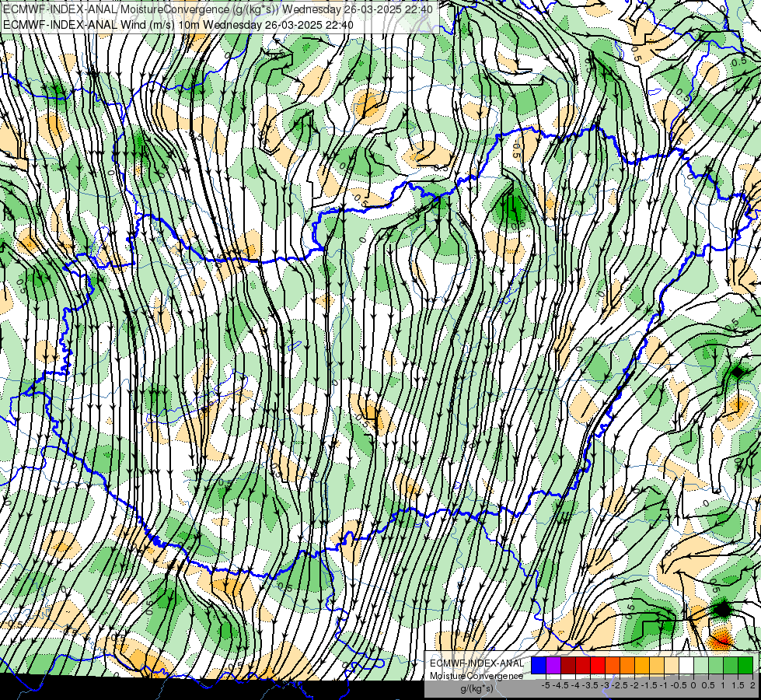Viewport: 761px width, 700px height.
Task: Click the '-0.5' legend scale label
Action: click(679, 685)
